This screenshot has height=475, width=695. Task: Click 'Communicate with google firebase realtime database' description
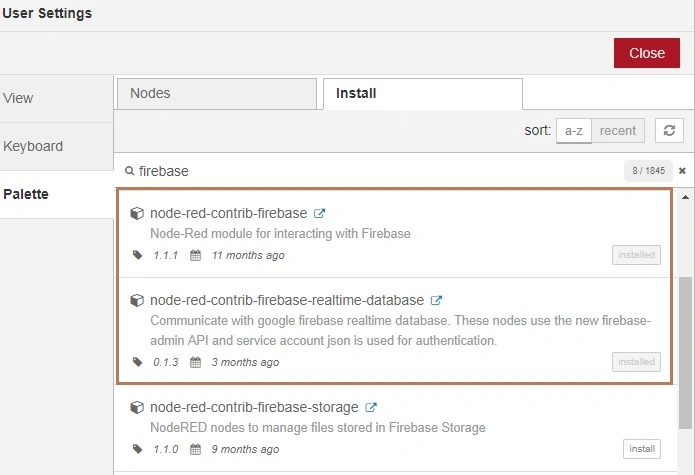[401, 331]
